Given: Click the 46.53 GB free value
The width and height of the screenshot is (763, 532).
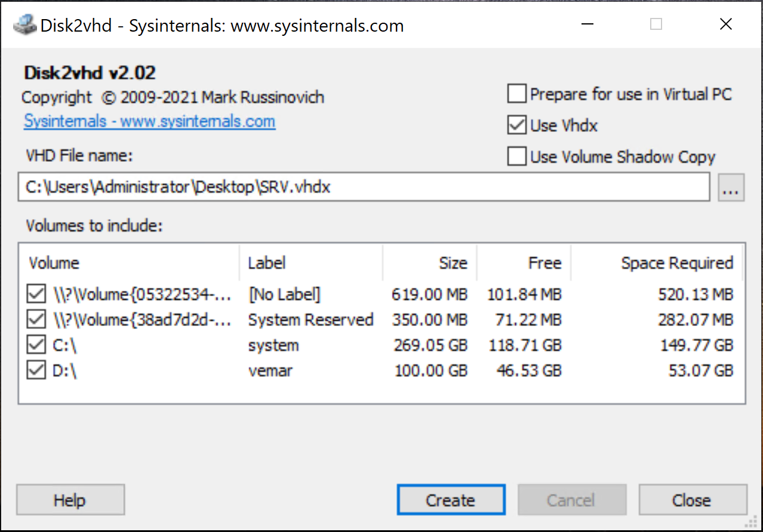Looking at the screenshot, I should 529,371.
